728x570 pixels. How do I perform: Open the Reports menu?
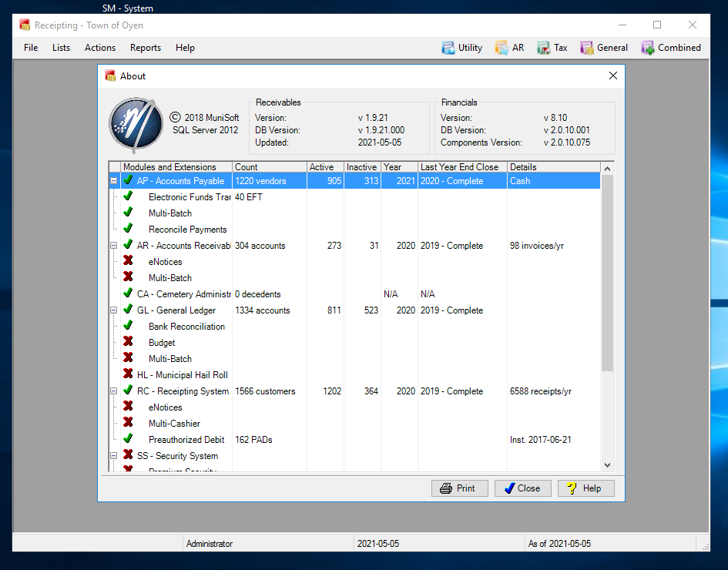coord(146,48)
